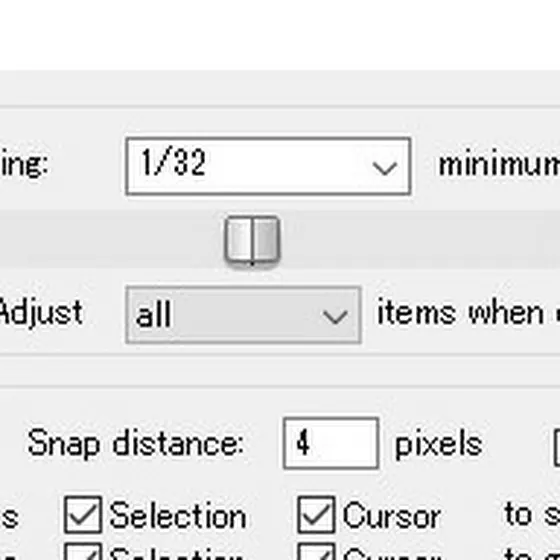Toggle the lower, partially visible Selection checkbox
The image size is (560, 560).
(x=83, y=551)
